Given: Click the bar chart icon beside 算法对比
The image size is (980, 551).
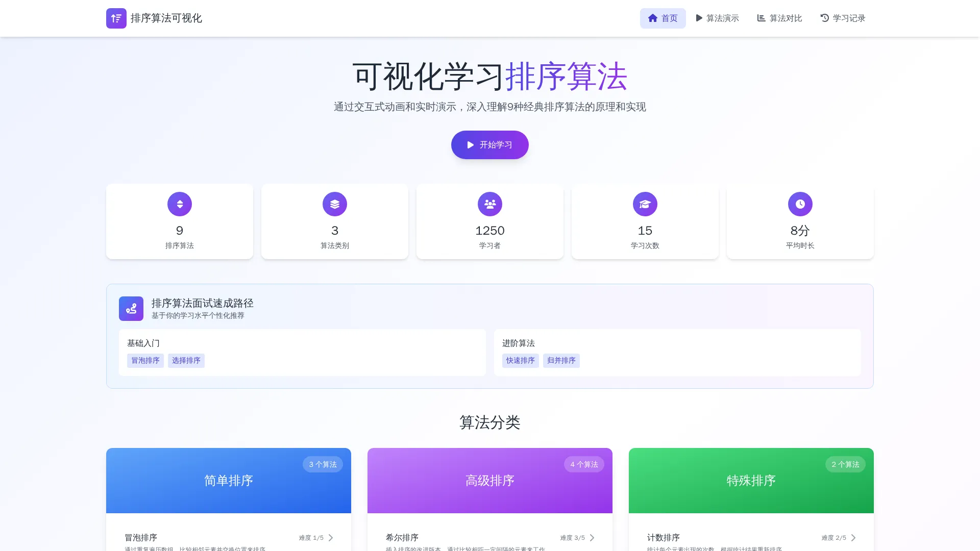Looking at the screenshot, I should tap(761, 18).
